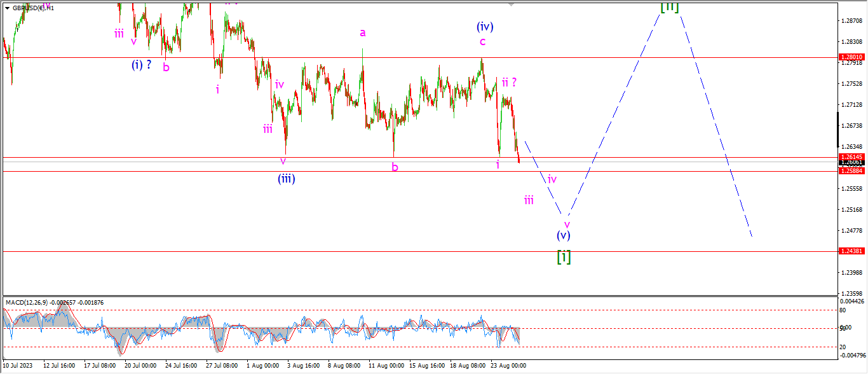The height and width of the screenshot is (374, 868).
Task: Select the blue (iii) wave label
Action: point(286,179)
